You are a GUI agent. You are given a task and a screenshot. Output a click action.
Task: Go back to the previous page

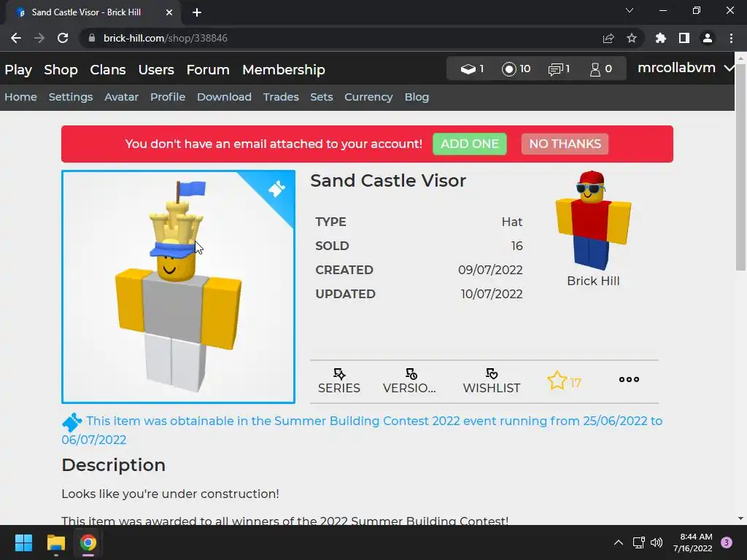(x=16, y=38)
